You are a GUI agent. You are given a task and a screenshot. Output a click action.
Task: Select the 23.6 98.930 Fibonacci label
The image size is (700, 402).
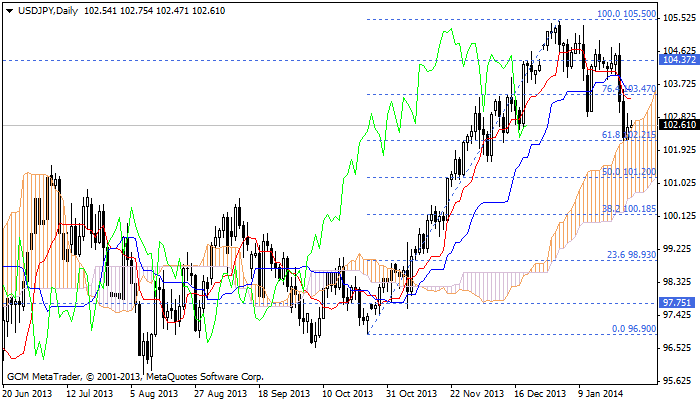pyautogui.click(x=632, y=255)
